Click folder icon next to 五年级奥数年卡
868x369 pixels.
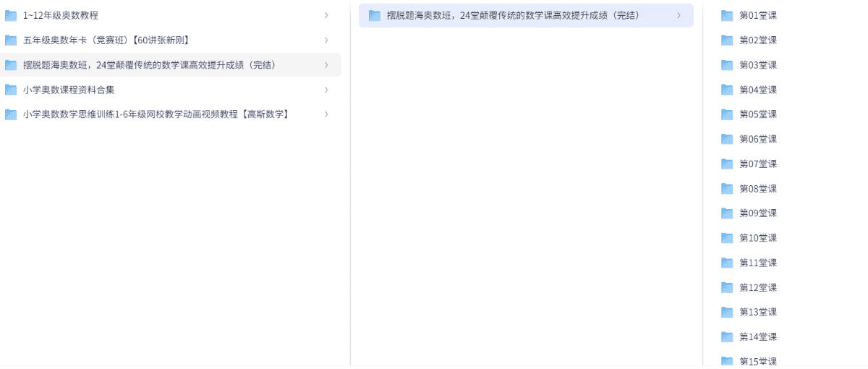tap(11, 40)
